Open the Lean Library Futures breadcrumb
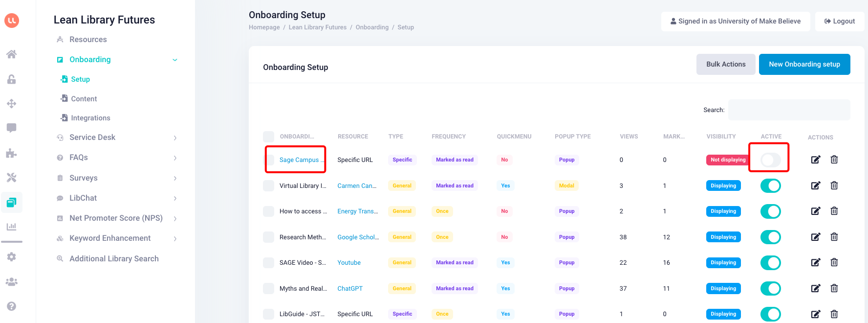Image resolution: width=868 pixels, height=323 pixels. (318, 27)
